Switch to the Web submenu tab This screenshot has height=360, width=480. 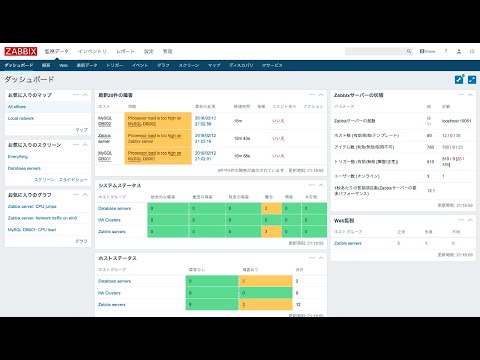pos(63,65)
